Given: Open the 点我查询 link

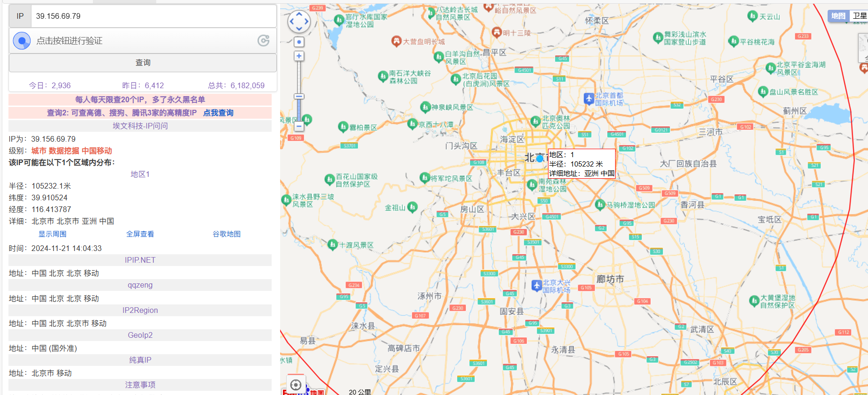Looking at the screenshot, I should click(x=218, y=113).
